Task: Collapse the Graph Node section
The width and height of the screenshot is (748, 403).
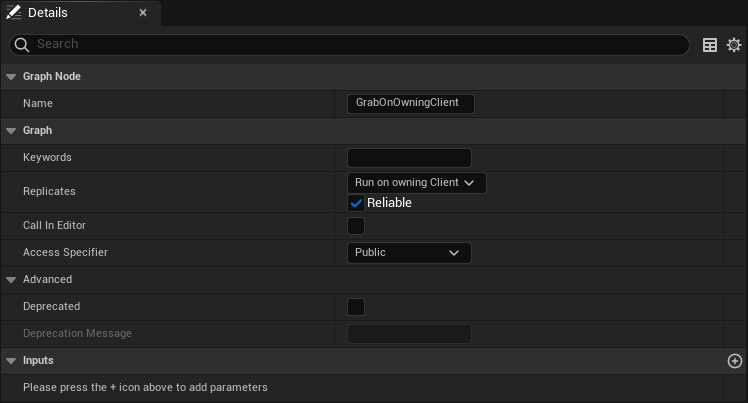Action: (11, 77)
